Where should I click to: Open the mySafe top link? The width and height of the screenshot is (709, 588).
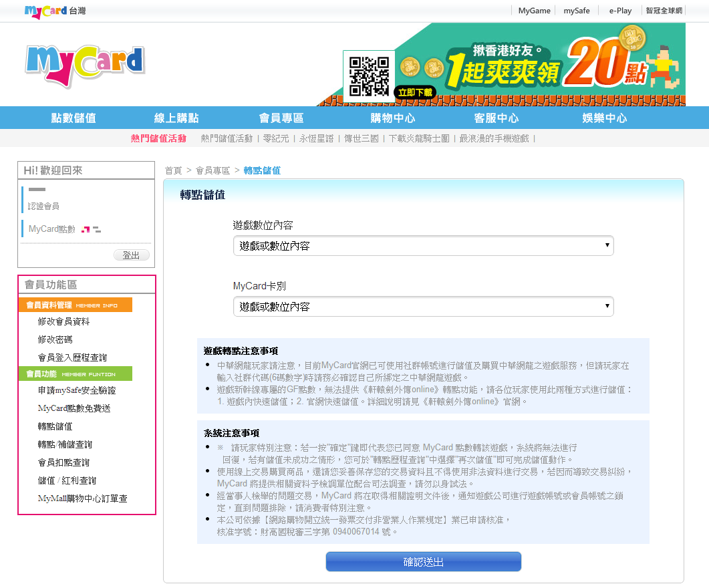coord(577,11)
